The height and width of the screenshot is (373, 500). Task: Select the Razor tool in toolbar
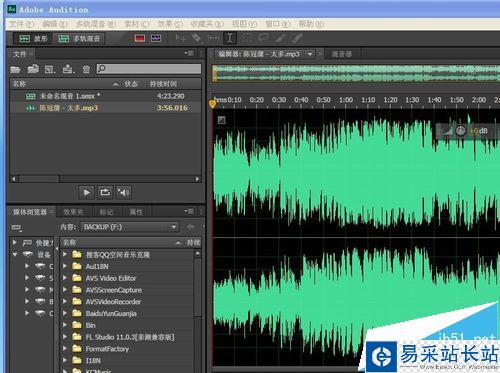coord(197,38)
